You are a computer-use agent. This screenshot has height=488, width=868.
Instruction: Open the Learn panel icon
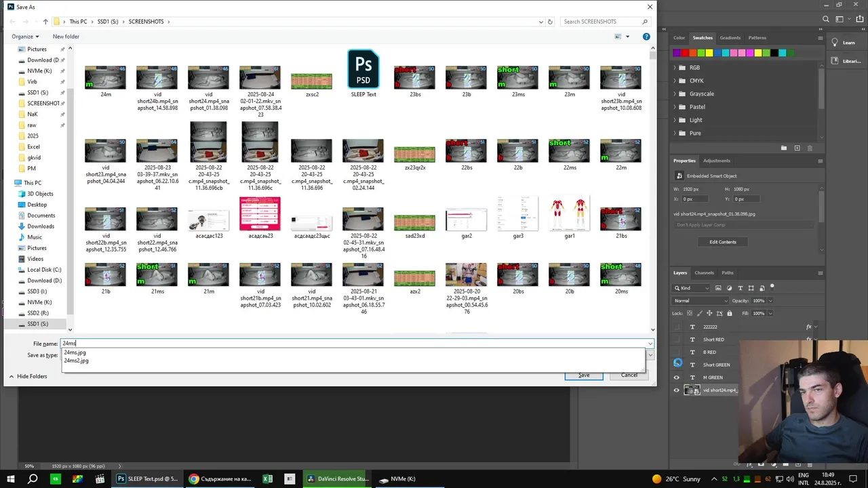(x=835, y=42)
